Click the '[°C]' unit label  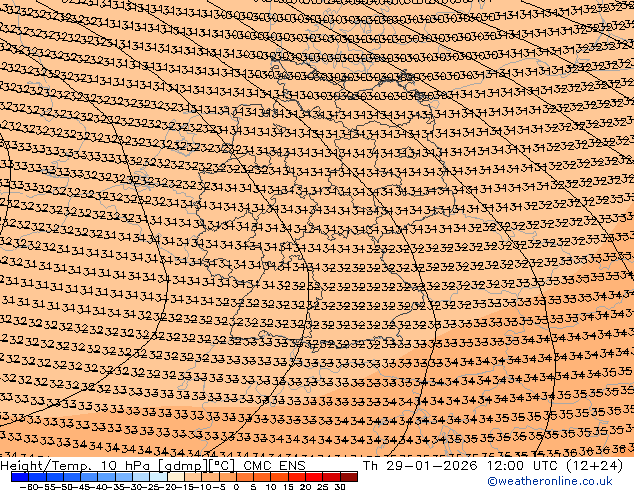click(x=222, y=466)
